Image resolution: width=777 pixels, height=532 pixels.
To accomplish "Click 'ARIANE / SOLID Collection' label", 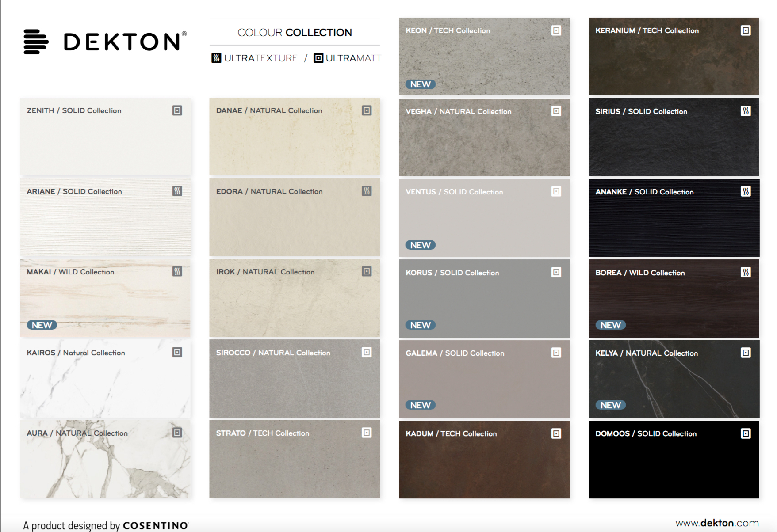I will (74, 191).
